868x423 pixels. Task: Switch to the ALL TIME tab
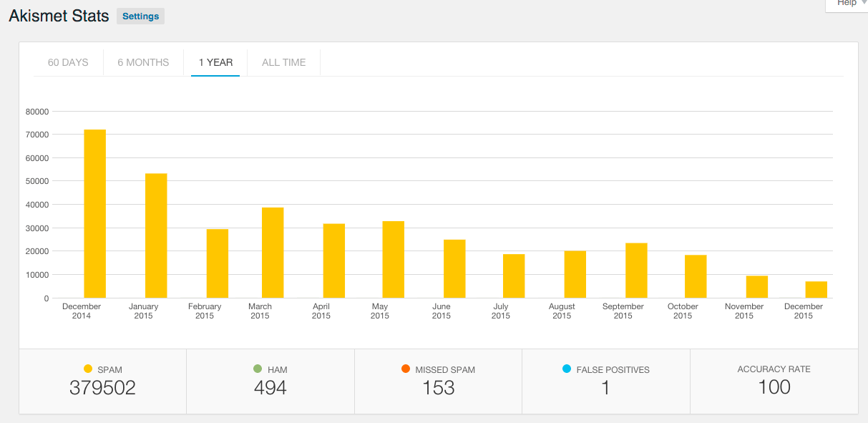(283, 62)
